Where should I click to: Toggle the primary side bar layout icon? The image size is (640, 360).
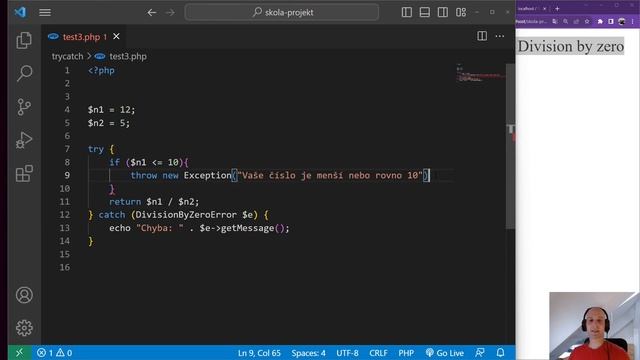click(407, 12)
